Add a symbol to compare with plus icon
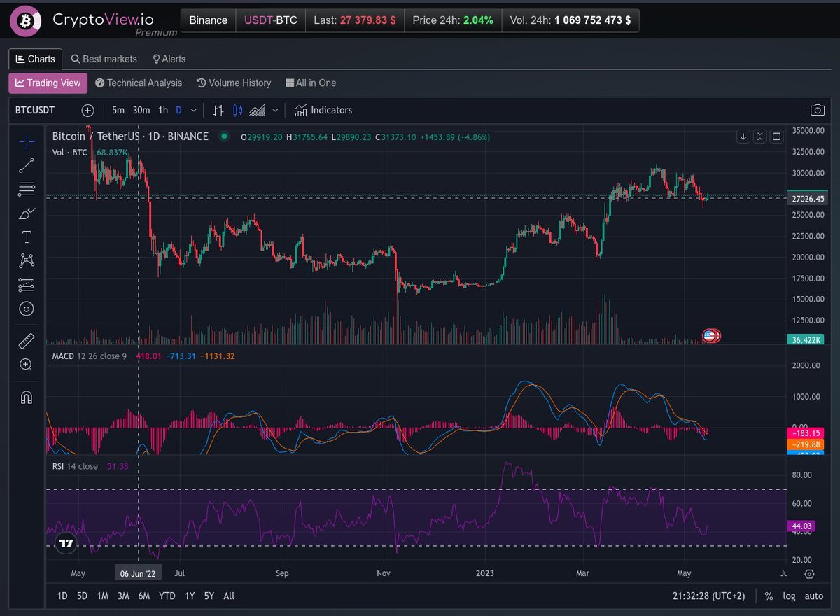The height and width of the screenshot is (616, 840). (x=87, y=110)
